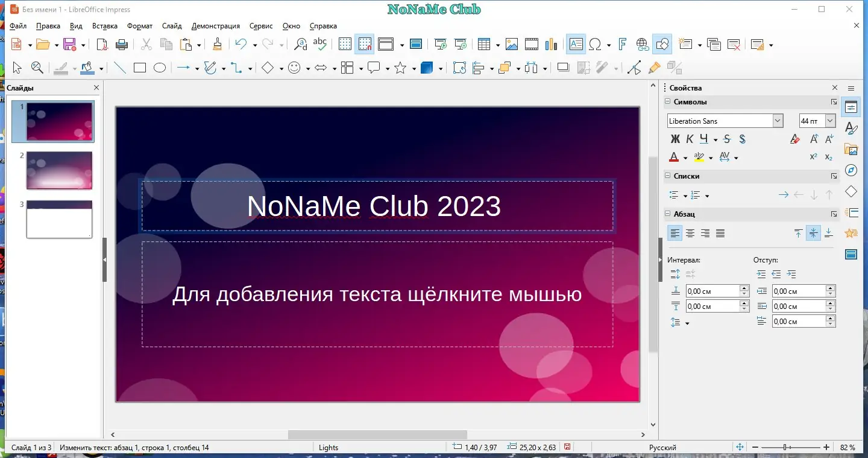
Task: Expand the highlight color picker arrow
Action: point(711,157)
